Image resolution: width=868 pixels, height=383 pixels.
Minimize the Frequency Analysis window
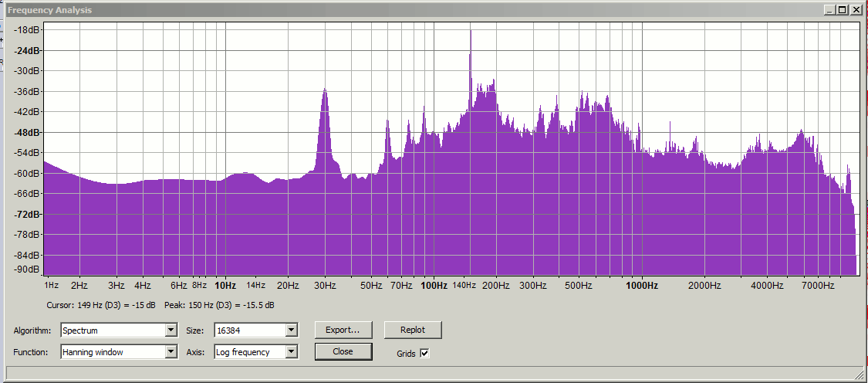pos(829,10)
